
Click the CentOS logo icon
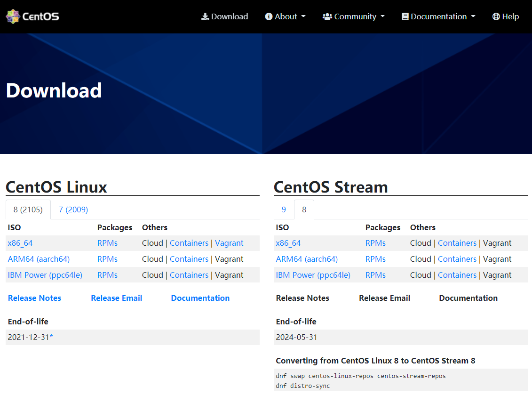(x=13, y=16)
